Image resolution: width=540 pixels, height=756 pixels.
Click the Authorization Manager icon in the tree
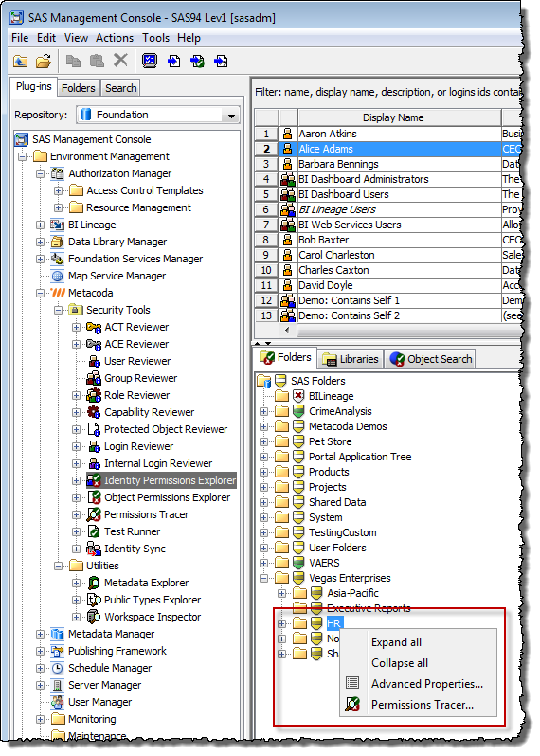[58, 173]
